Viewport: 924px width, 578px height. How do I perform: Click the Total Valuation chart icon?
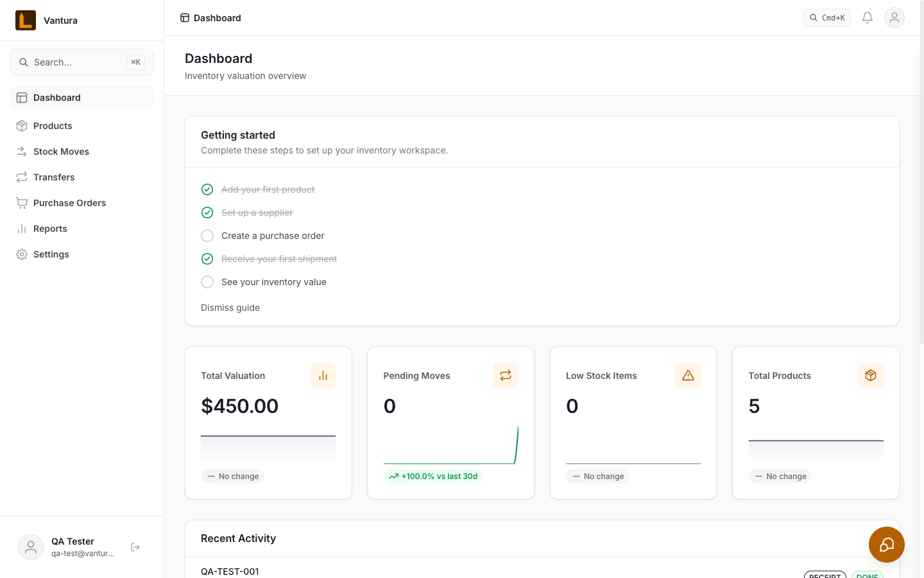point(323,375)
